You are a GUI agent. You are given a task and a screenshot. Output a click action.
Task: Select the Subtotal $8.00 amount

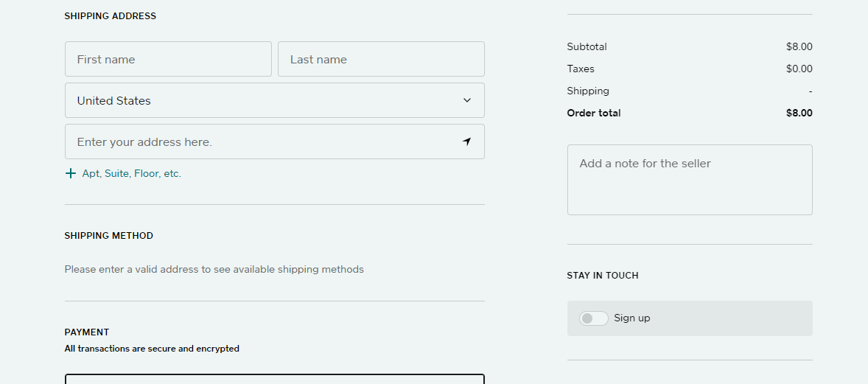tap(799, 46)
